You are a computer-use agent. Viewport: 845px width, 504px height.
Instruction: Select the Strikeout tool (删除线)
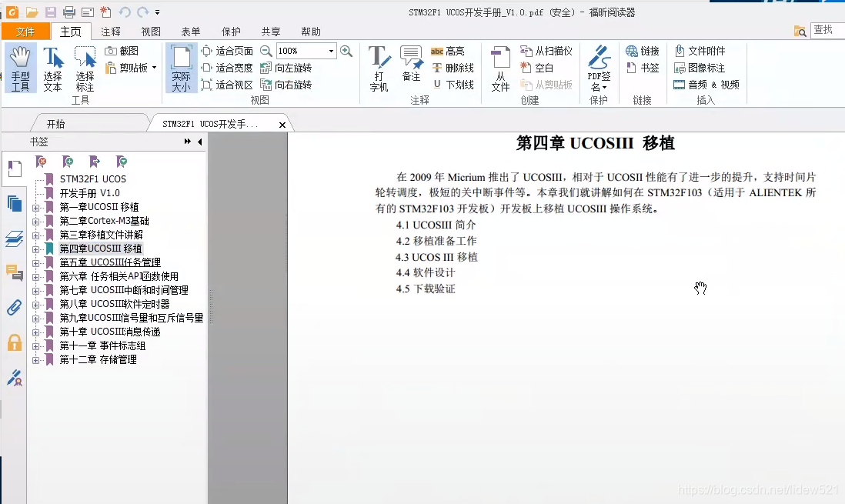click(x=453, y=68)
